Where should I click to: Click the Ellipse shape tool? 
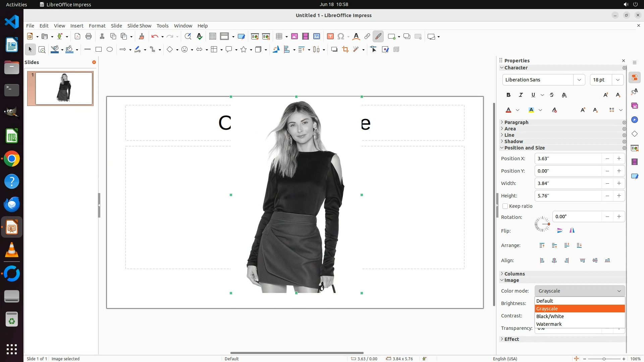click(x=110, y=50)
